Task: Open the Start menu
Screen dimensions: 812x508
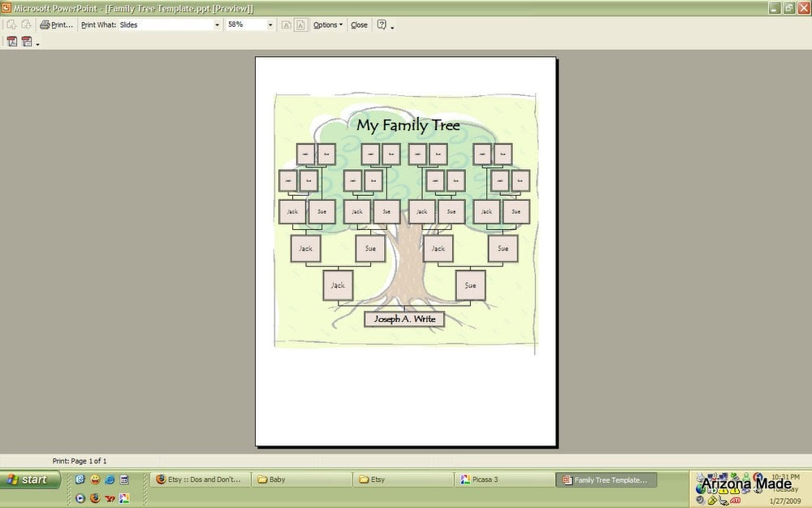Action: point(30,480)
